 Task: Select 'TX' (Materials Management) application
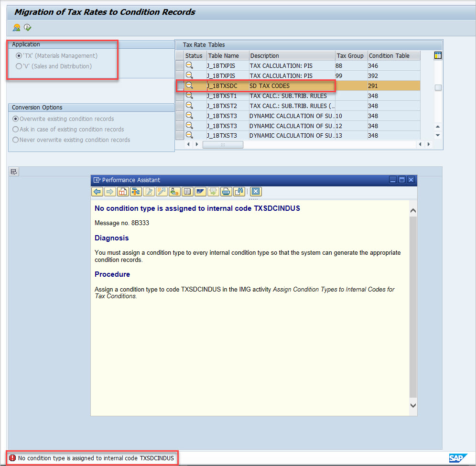coord(19,56)
